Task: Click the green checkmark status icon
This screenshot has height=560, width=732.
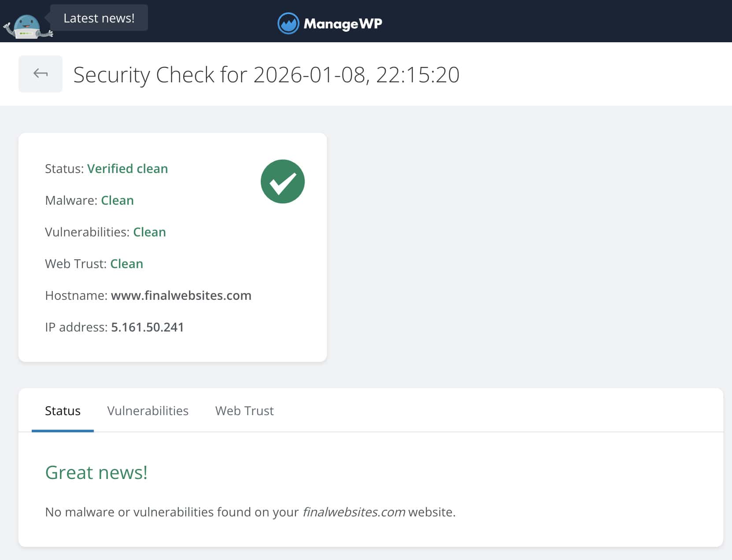Action: pyautogui.click(x=283, y=181)
